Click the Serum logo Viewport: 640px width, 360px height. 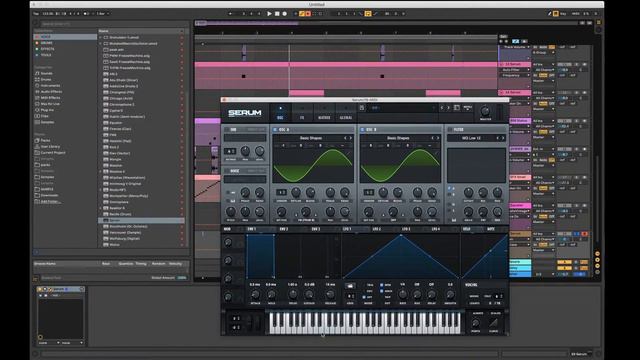click(245, 113)
